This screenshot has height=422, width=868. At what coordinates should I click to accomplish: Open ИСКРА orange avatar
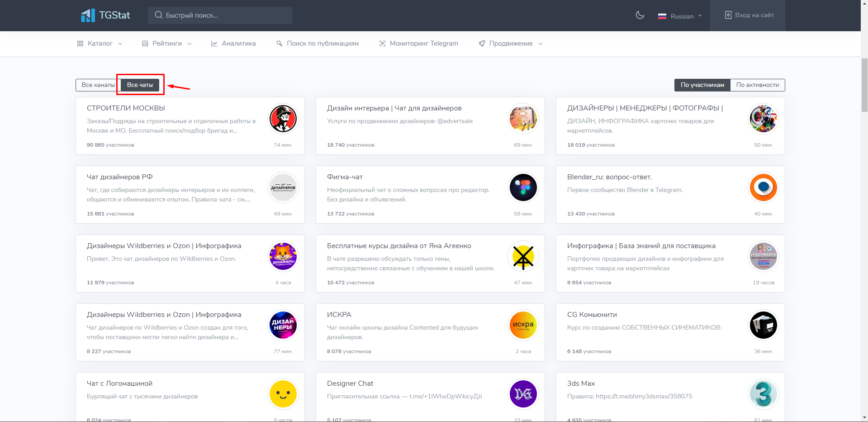point(523,325)
